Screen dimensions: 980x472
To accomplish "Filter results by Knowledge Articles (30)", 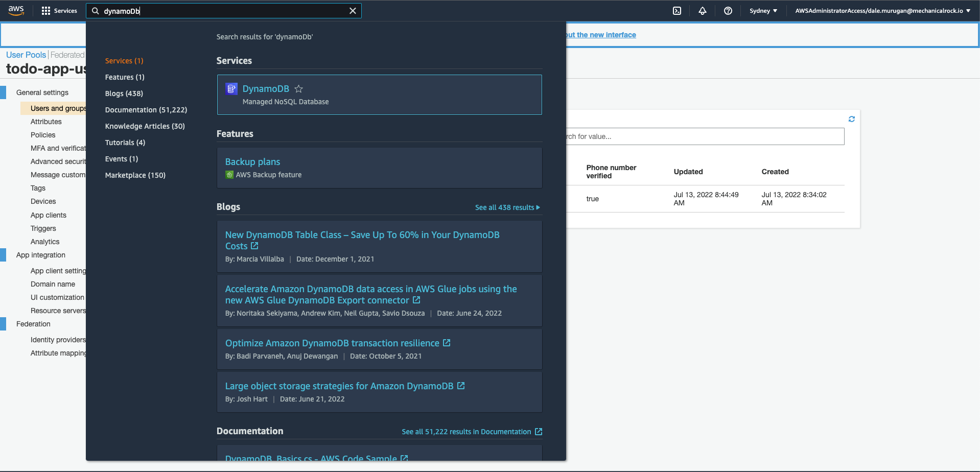I will tap(145, 126).
